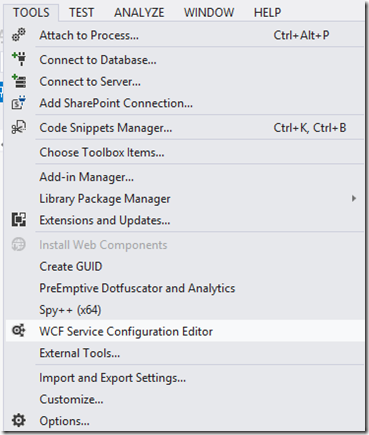Click the Code Snippets Manager scissors icon
369x435 pixels.
19,127
